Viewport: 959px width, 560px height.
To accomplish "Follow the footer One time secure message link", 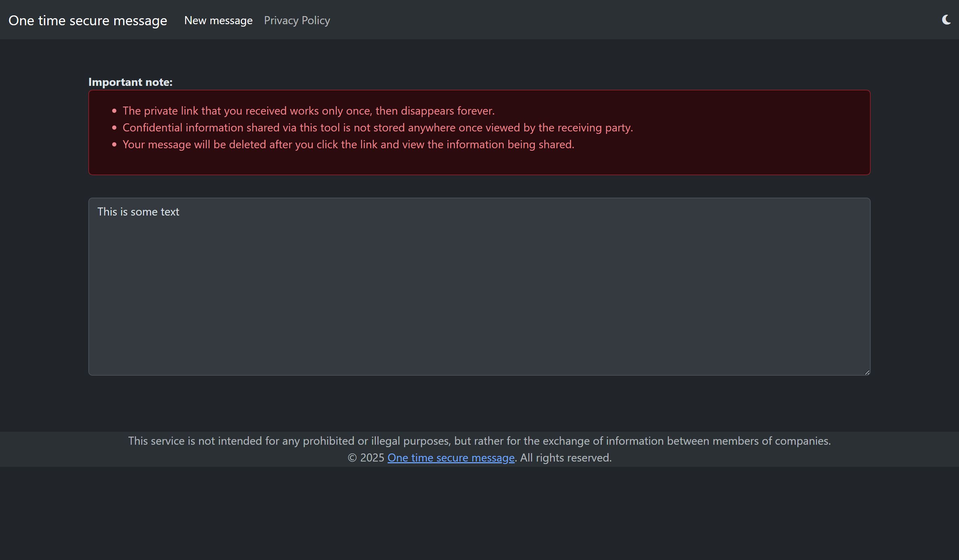I will pyautogui.click(x=450, y=458).
